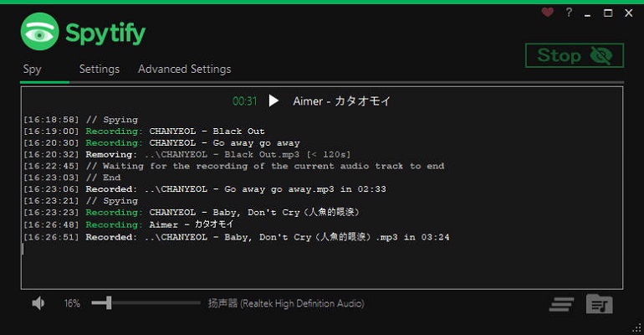
Task: Open the music output folder icon
Action: point(599,304)
